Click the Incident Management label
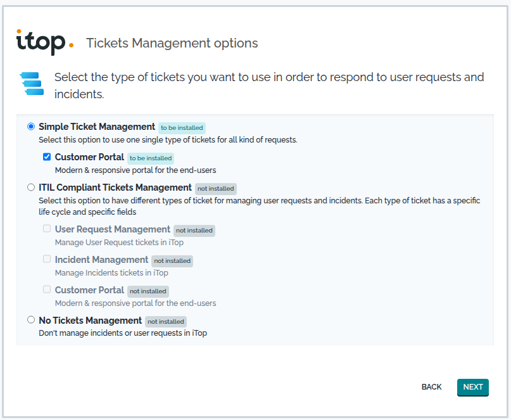This screenshot has height=420, width=511. coord(101,260)
